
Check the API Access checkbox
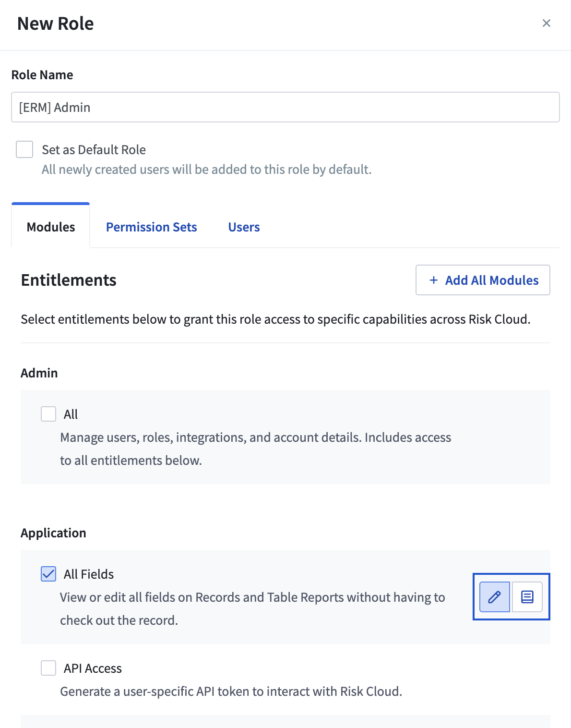click(48, 668)
